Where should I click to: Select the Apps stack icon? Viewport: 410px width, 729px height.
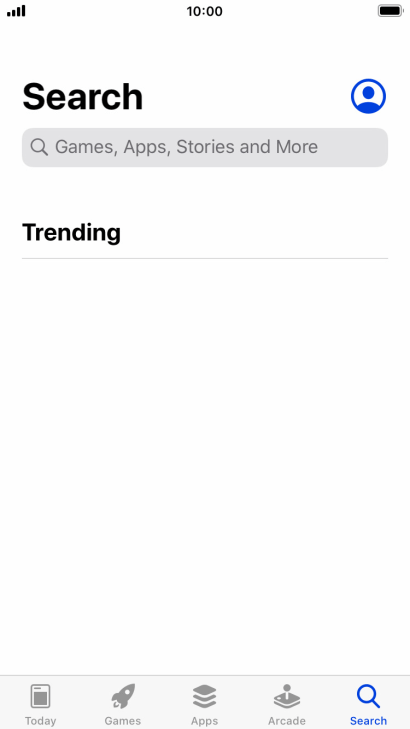pos(205,696)
